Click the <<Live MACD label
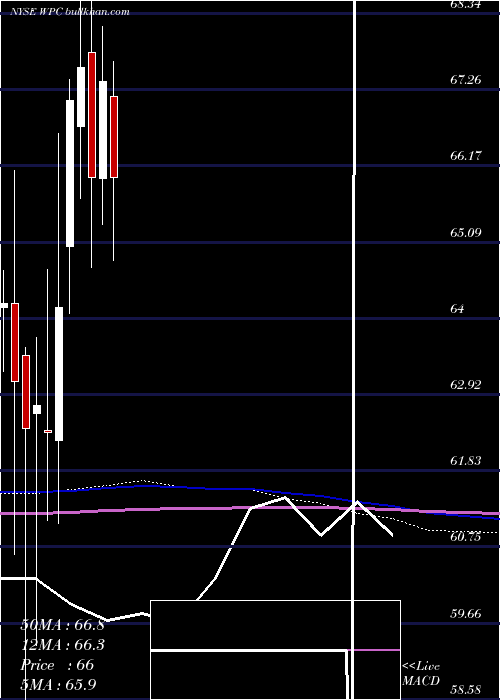Screen dimensions: 500x700 [x=421, y=674]
